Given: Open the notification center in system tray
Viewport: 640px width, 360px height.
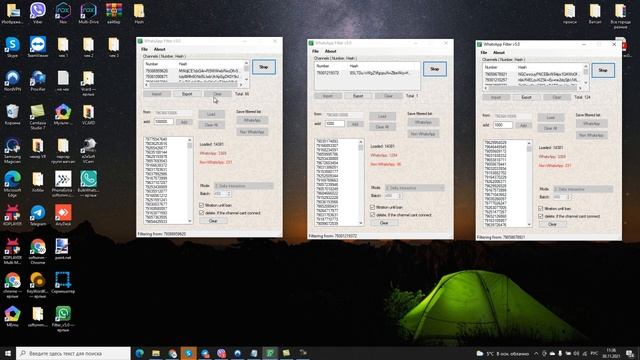Looking at the screenshot, I should point(631,353).
